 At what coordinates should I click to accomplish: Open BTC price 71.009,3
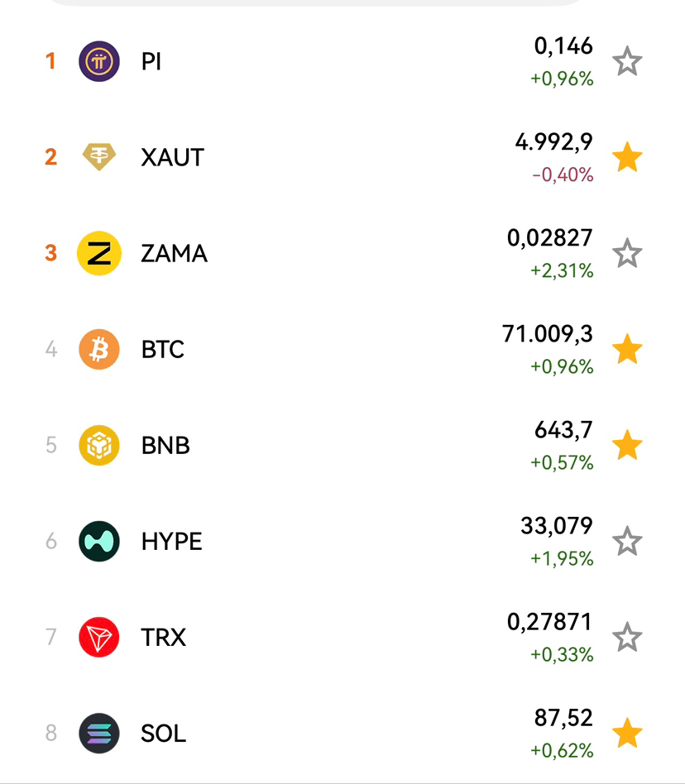tap(548, 334)
